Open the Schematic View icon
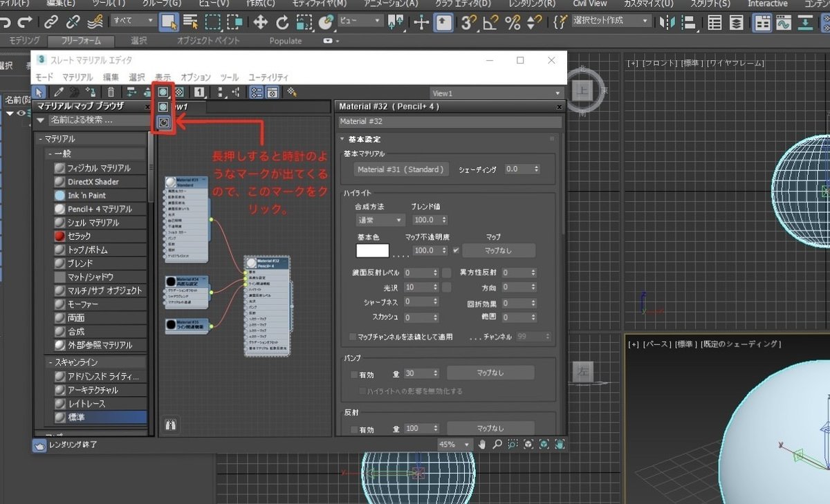This screenshot has height=504, width=830. click(805, 22)
